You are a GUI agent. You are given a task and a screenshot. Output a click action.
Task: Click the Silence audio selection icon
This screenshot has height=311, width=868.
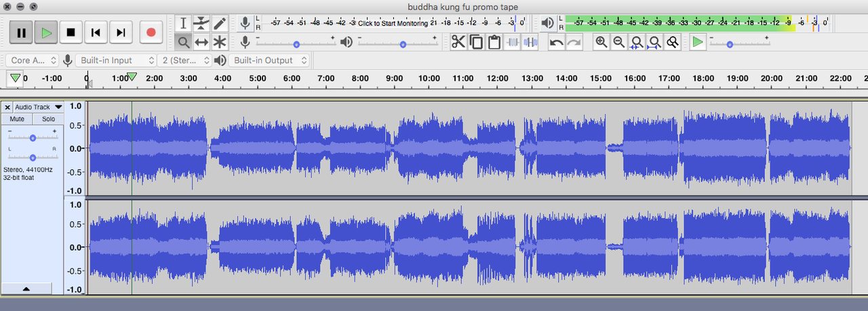[x=531, y=42]
